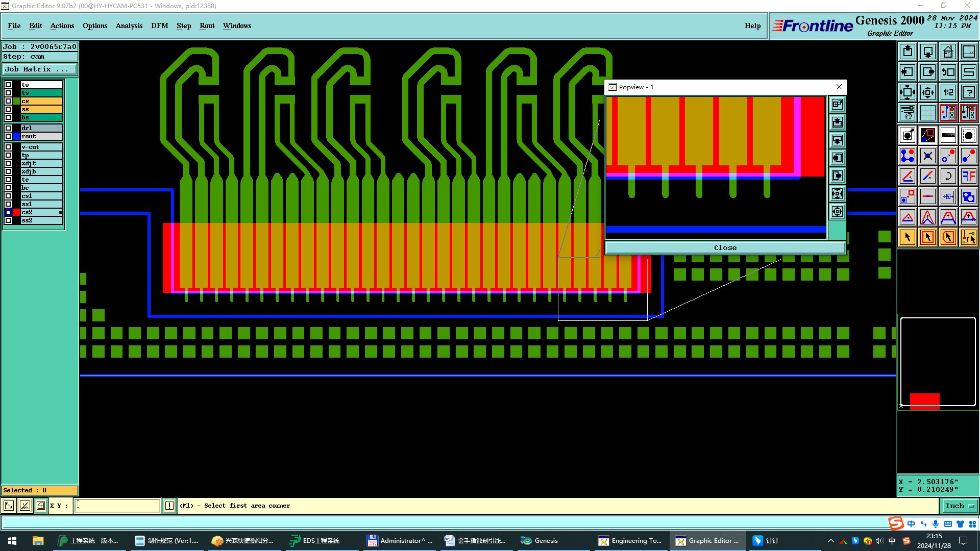Open the DFM menu
The image size is (980, 551).
[x=159, y=26]
